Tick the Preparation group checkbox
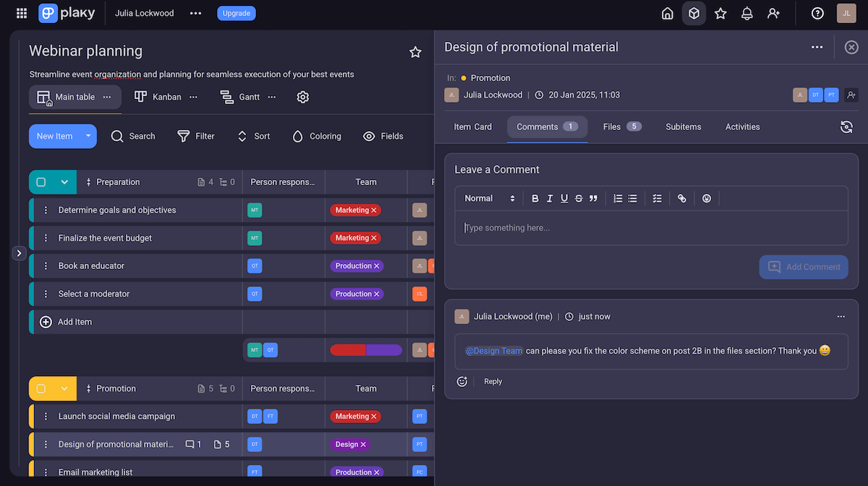 click(x=41, y=182)
